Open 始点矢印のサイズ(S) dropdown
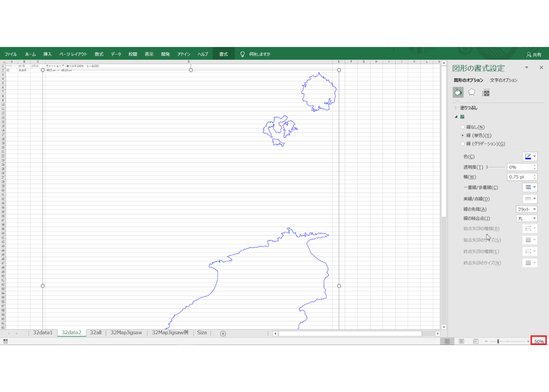This screenshot has width=549, height=392. [x=530, y=240]
